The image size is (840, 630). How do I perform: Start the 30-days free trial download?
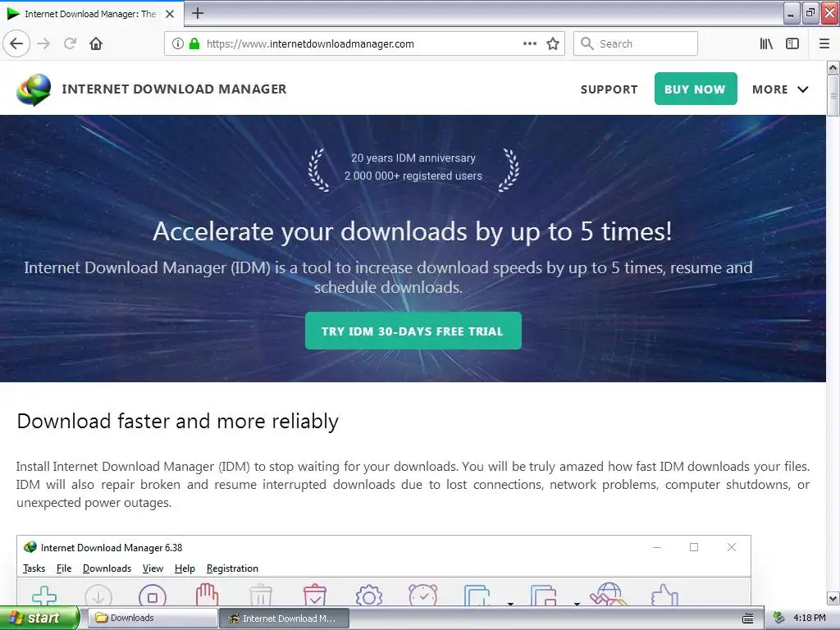pos(413,331)
